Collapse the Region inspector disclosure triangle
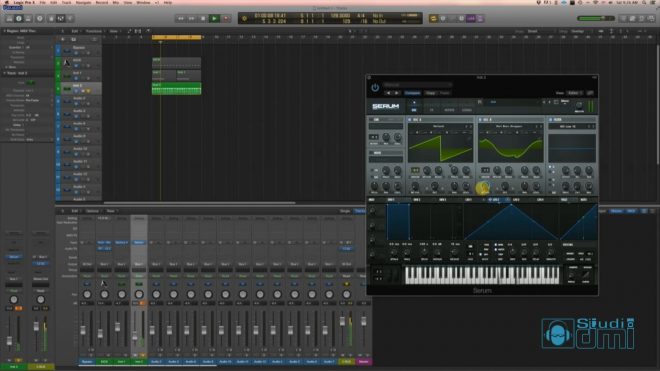The width and height of the screenshot is (660, 371). coord(5,31)
